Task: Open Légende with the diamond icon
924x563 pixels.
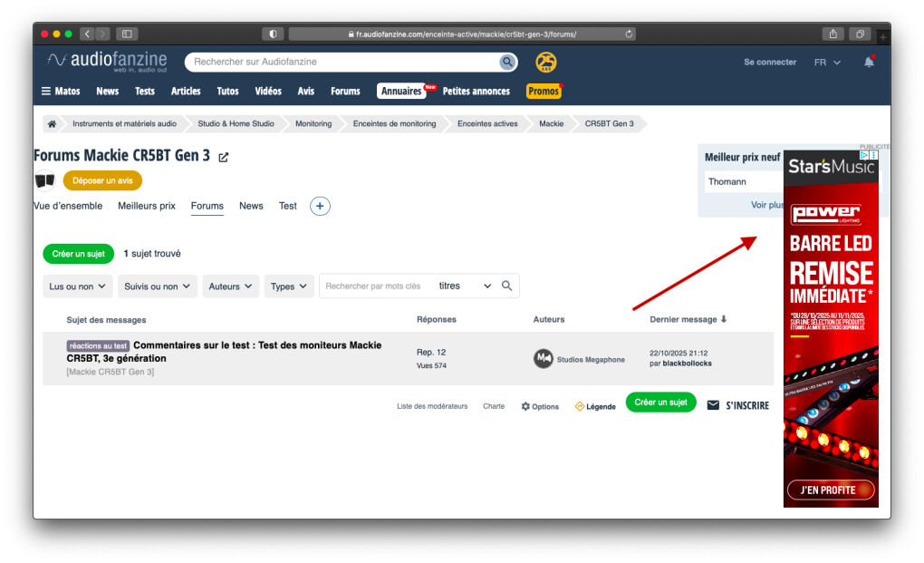Action: (x=595, y=406)
